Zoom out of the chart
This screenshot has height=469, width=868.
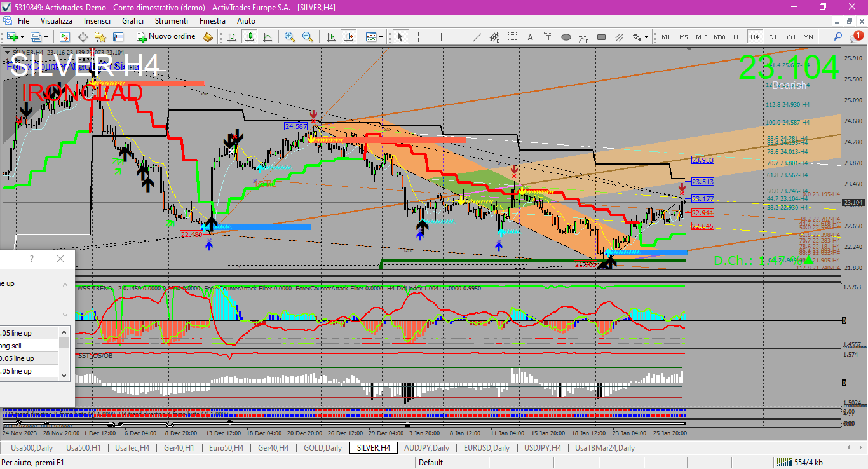tap(308, 37)
